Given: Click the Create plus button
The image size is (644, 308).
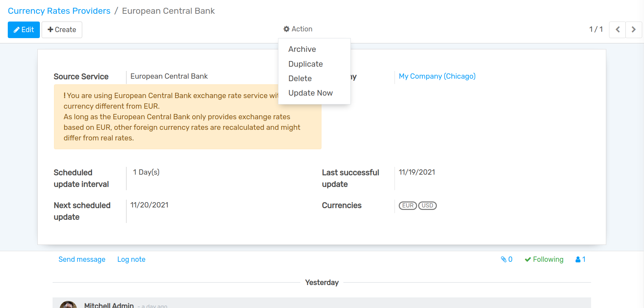Looking at the screenshot, I should click(62, 30).
